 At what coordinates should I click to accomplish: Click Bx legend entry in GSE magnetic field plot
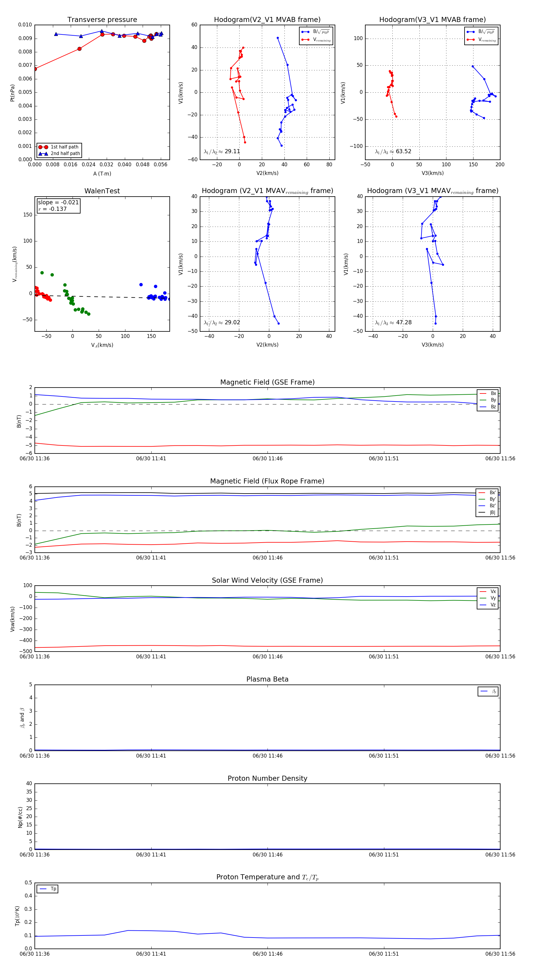click(488, 393)
